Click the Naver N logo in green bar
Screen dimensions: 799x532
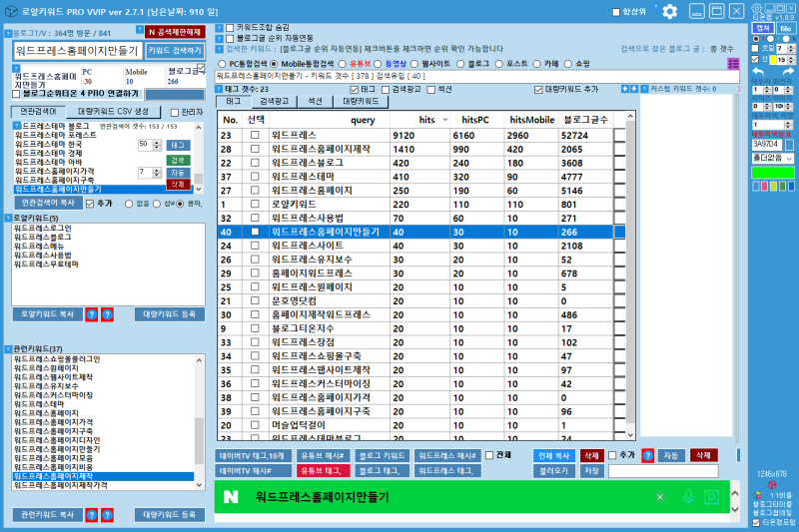[231, 497]
